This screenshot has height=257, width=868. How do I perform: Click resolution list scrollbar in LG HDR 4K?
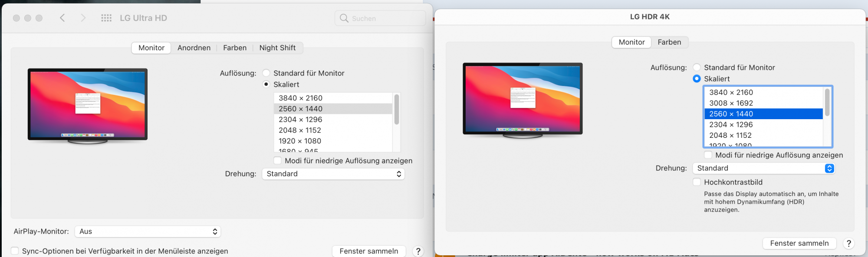(827, 102)
